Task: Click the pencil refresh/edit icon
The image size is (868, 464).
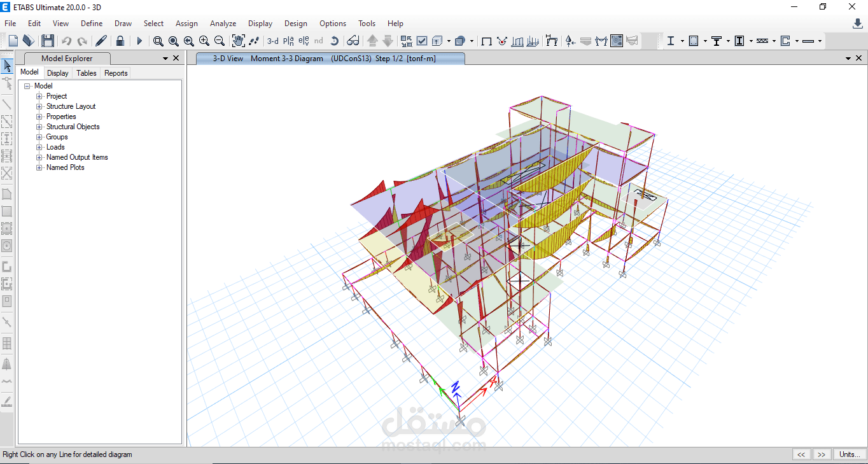Action: tap(101, 41)
